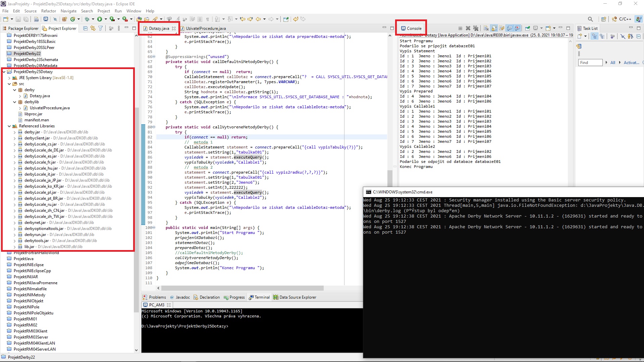Toggle Categorized view in Task List
The image size is (644, 362).
pos(594,36)
